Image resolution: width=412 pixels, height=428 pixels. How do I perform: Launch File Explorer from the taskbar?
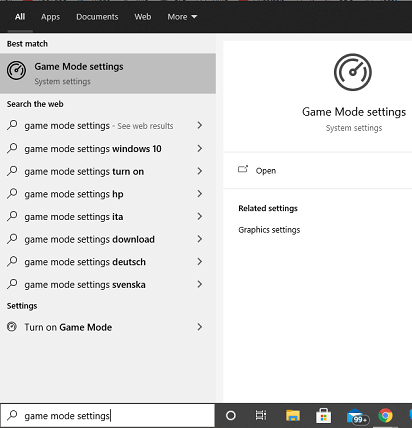(x=293, y=415)
